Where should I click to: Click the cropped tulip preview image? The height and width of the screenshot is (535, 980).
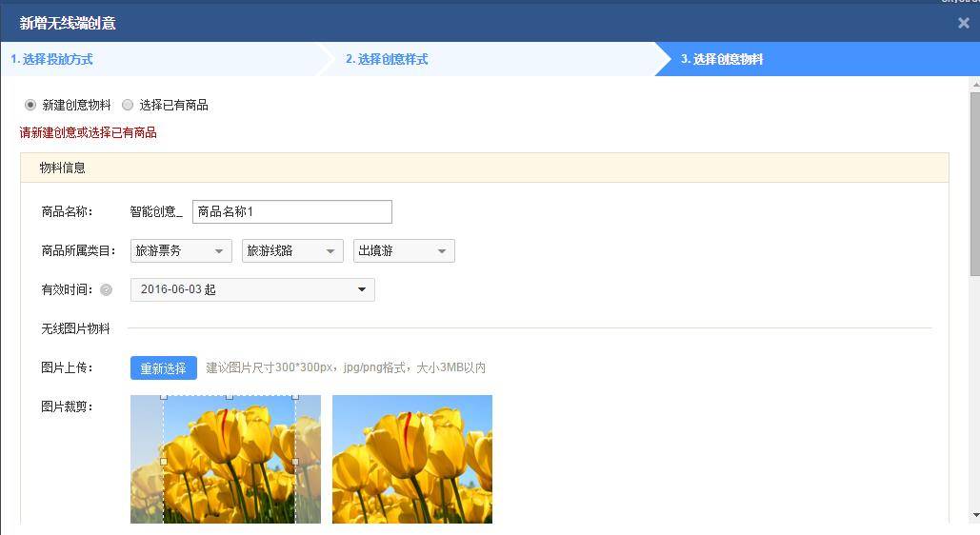pos(412,460)
